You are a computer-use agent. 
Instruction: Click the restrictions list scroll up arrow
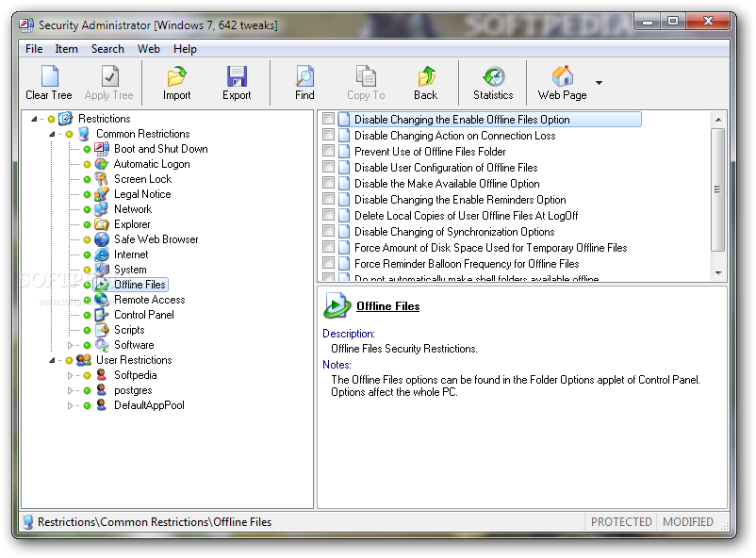point(718,119)
